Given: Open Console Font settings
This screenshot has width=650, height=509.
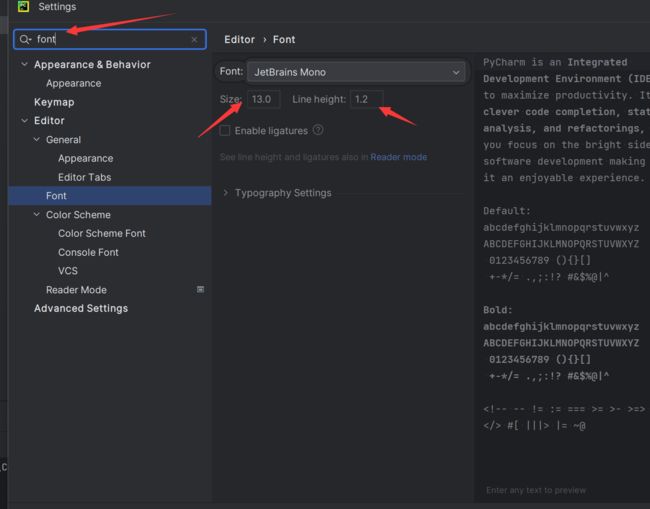Looking at the screenshot, I should (x=88, y=252).
